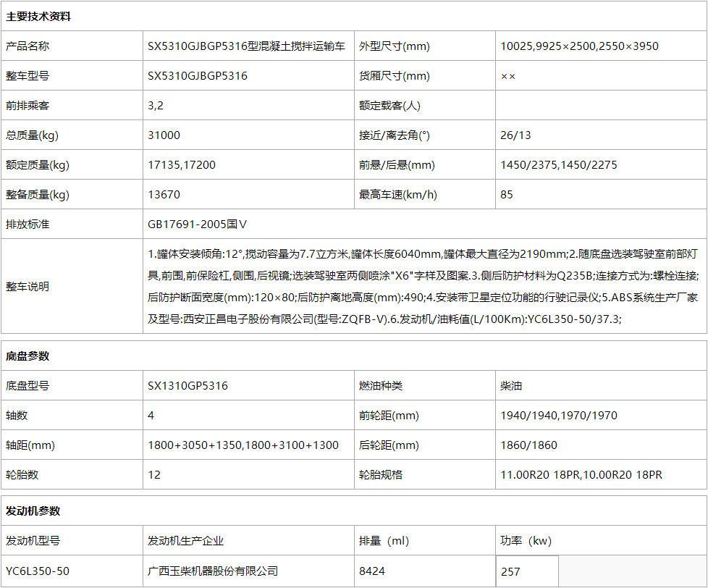The width and height of the screenshot is (708, 588).
Task: Click dimensions value 10025,9925×2500,2550×3950
Action: point(579,46)
